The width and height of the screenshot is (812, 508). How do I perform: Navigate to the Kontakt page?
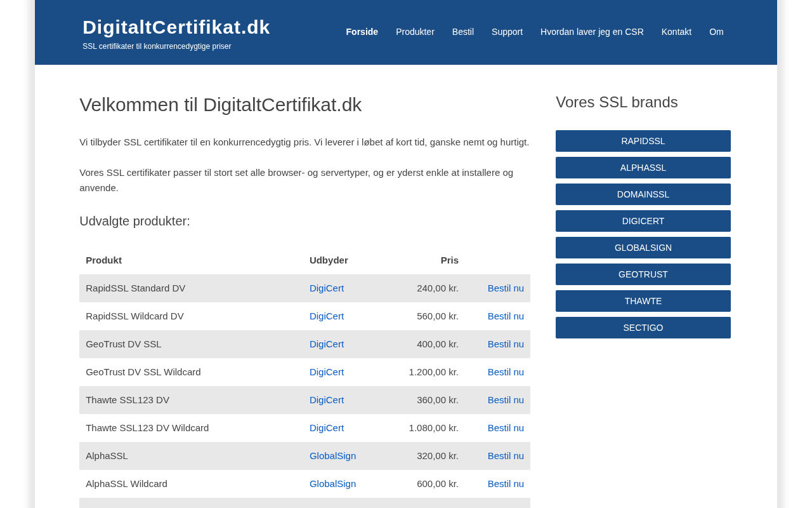click(676, 32)
